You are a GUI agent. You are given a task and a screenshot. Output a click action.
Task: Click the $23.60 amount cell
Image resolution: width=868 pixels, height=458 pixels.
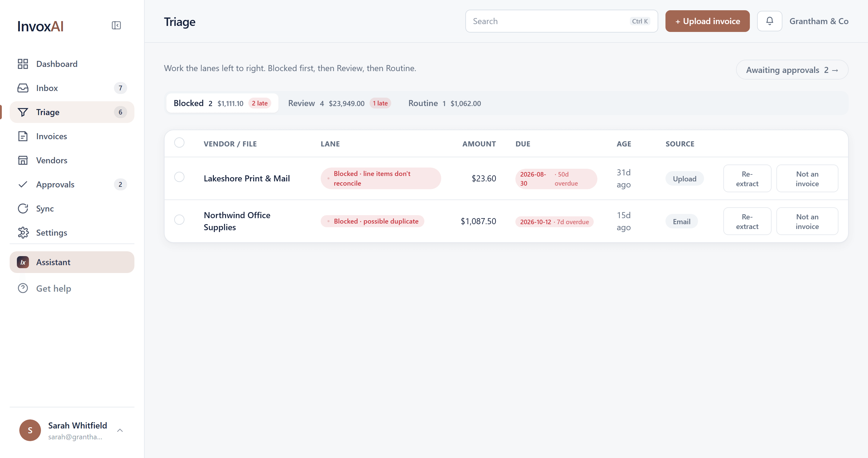[483, 178]
